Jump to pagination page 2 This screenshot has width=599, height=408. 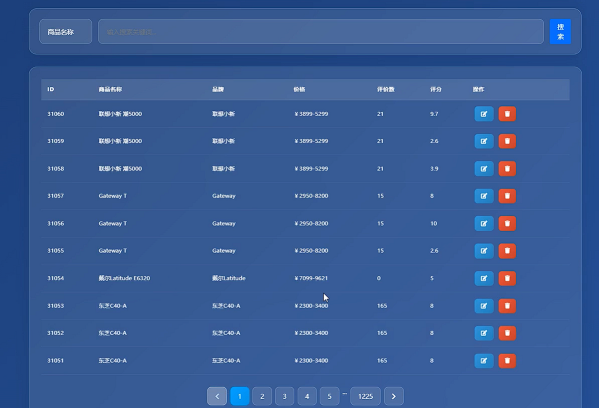click(262, 396)
